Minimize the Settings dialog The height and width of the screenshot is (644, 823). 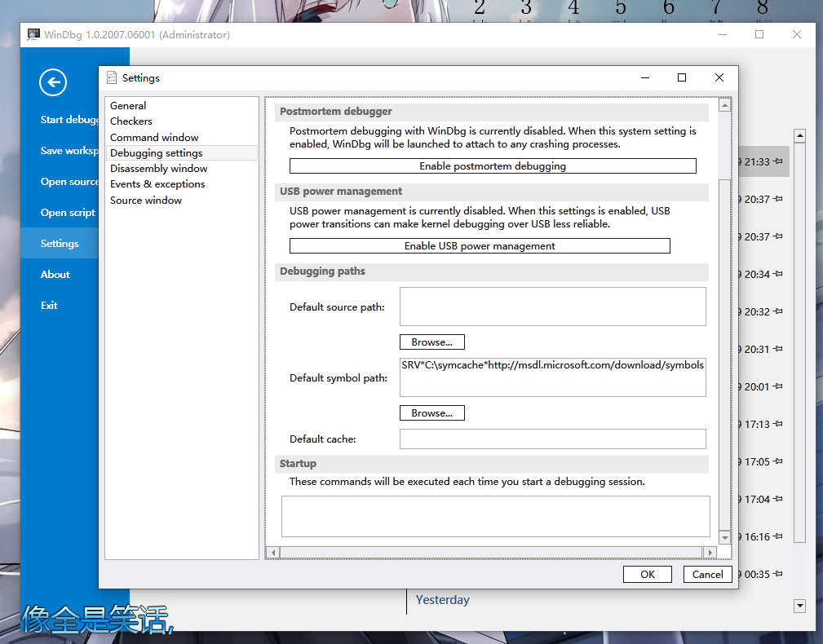pos(645,77)
